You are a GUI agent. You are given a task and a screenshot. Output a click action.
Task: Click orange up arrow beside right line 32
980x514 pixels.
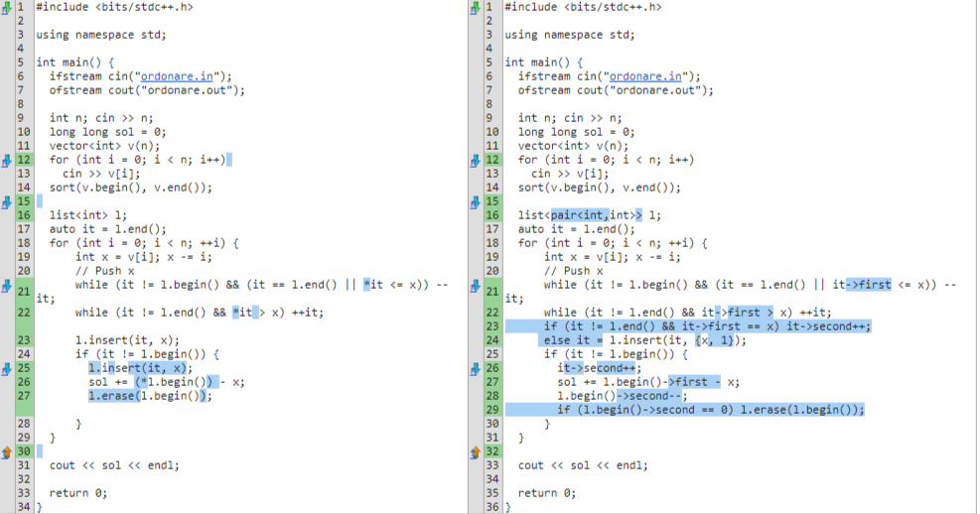pos(475,452)
